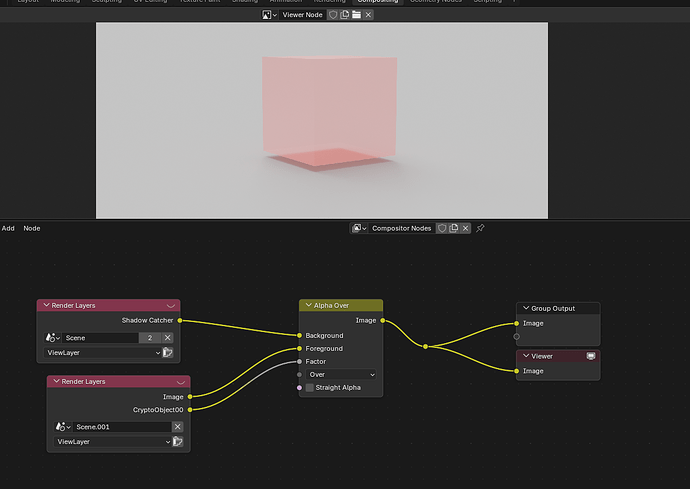
Task: Click Group Output Image input socket
Action: (x=517, y=324)
